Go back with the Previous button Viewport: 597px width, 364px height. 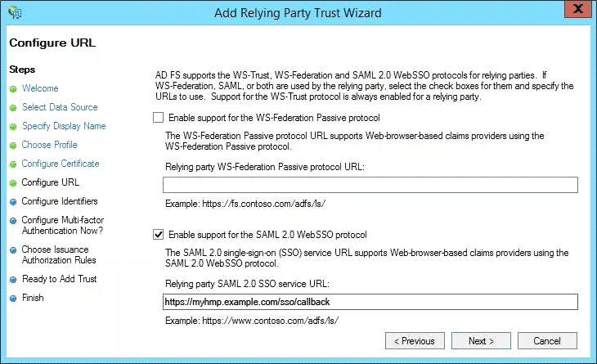click(x=415, y=341)
